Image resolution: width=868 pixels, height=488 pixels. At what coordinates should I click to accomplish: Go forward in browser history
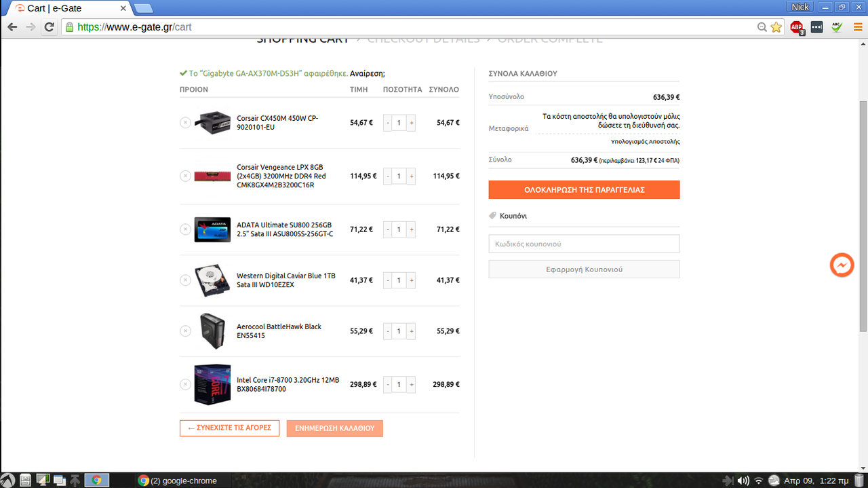point(31,27)
